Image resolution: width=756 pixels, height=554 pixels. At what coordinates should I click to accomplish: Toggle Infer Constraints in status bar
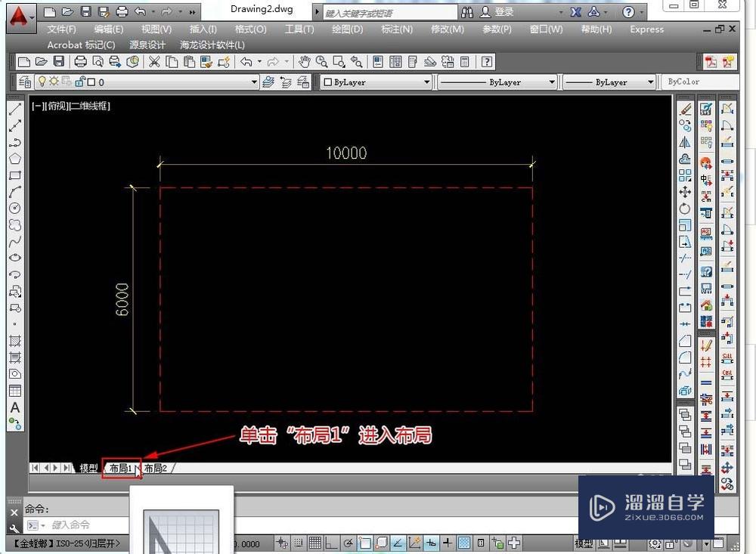pos(282,543)
